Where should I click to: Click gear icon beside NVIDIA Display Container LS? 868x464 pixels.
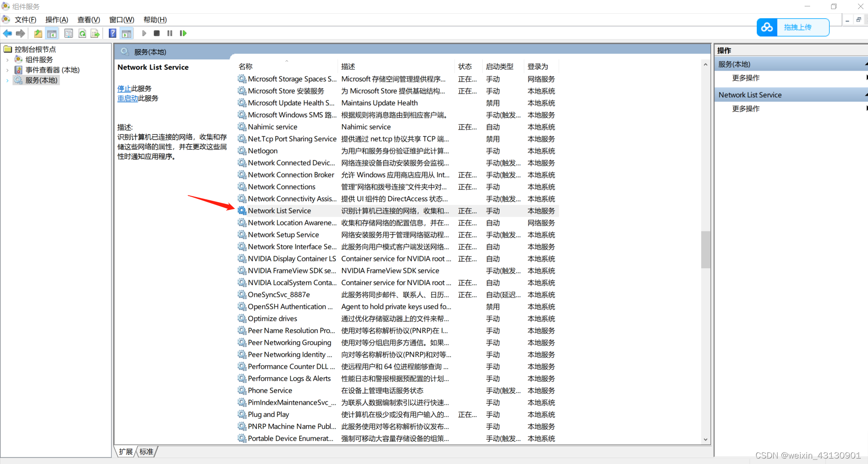click(242, 259)
